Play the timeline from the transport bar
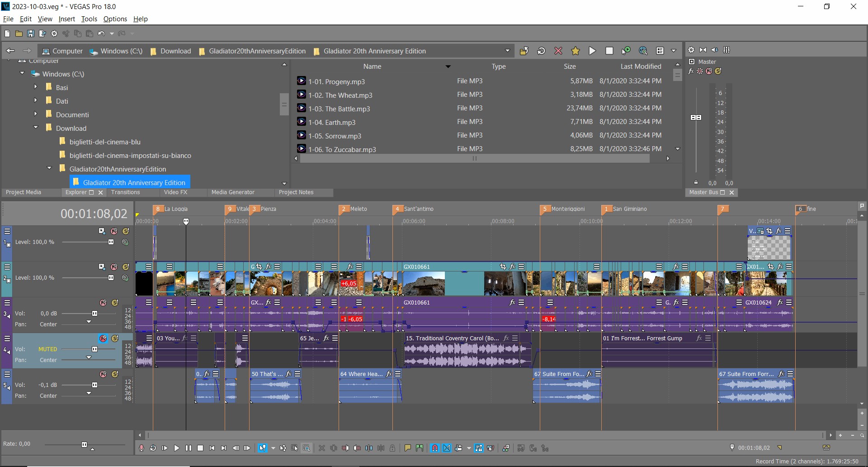Viewport: 868px width, 467px height. [x=177, y=448]
